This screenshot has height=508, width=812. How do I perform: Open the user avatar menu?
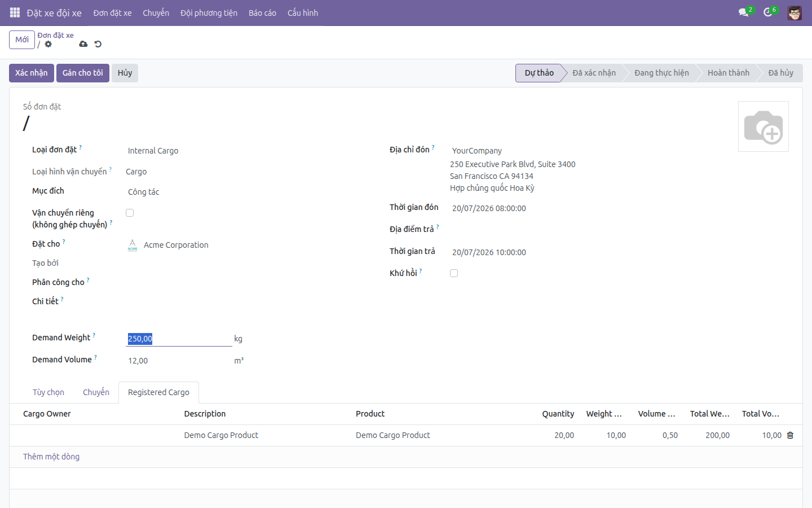(795, 12)
